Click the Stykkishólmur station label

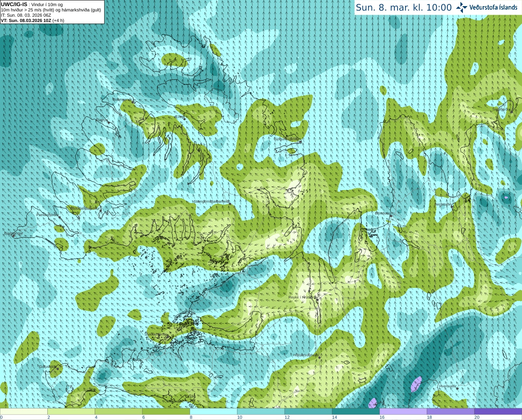156,334
